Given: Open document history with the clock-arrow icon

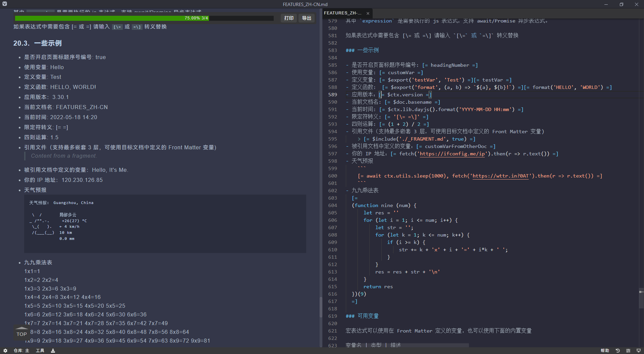Looking at the screenshot, I should (618, 351).
